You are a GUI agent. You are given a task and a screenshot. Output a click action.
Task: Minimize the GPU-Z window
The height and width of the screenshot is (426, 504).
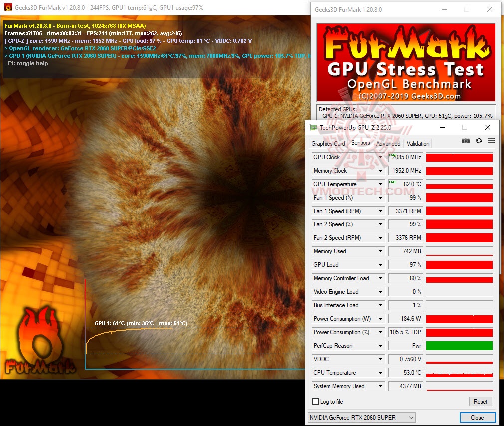(x=442, y=128)
